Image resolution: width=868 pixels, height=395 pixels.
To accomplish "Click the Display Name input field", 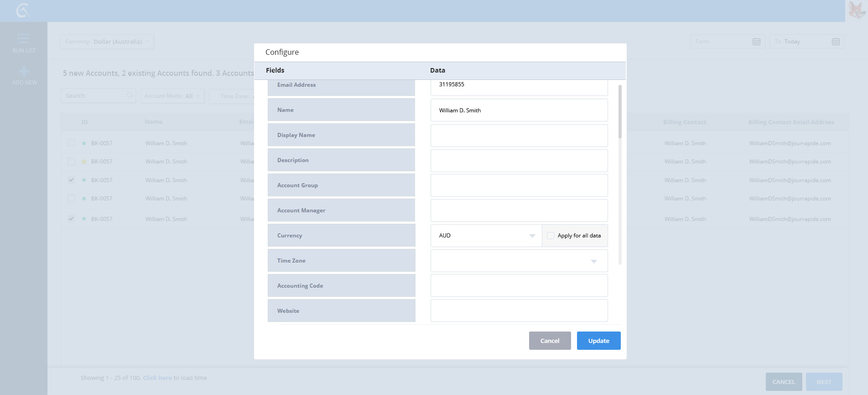I will pos(519,136).
